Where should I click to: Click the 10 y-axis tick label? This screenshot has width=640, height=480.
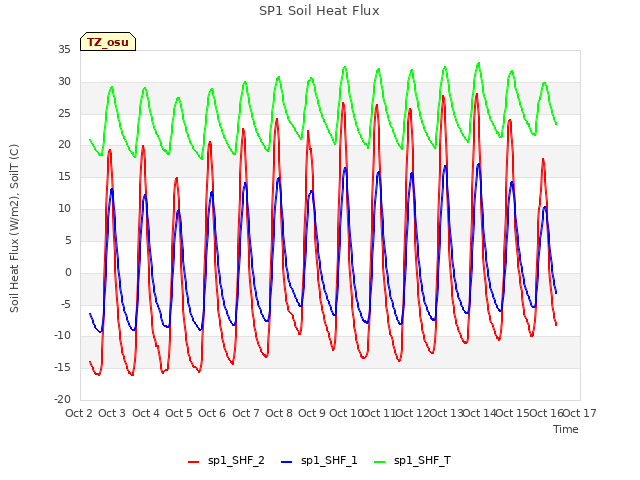64,209
